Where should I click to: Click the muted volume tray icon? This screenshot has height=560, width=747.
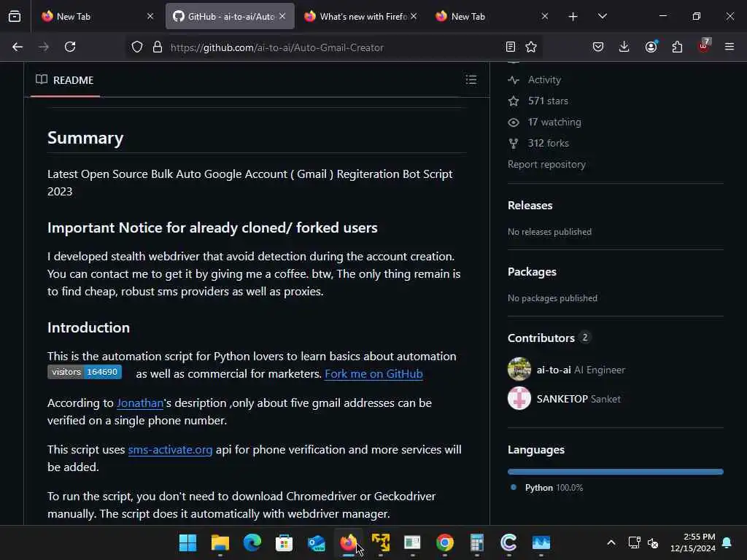click(653, 542)
